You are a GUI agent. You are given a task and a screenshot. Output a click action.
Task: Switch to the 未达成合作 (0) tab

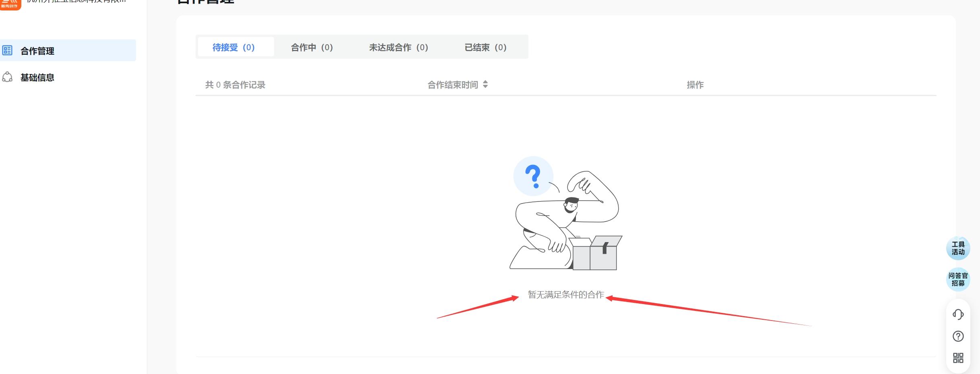click(x=398, y=47)
